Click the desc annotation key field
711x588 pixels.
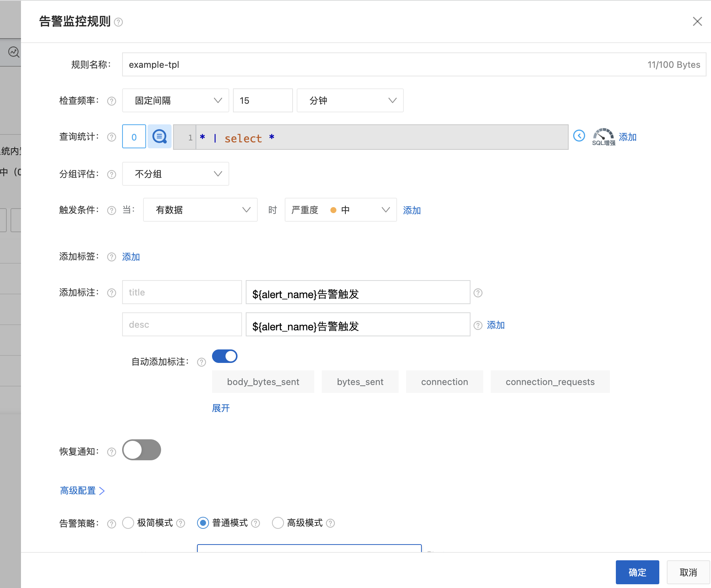click(x=182, y=324)
